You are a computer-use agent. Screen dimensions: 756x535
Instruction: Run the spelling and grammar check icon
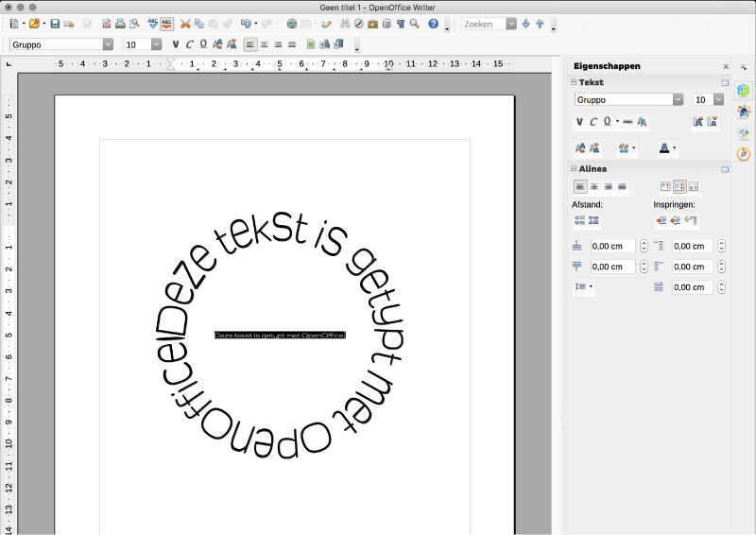click(x=153, y=24)
